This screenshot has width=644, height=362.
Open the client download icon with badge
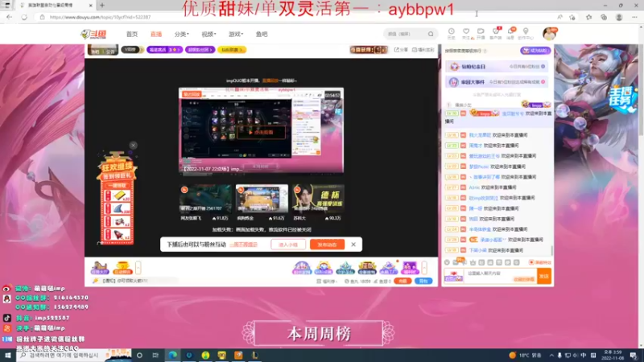[x=496, y=33]
